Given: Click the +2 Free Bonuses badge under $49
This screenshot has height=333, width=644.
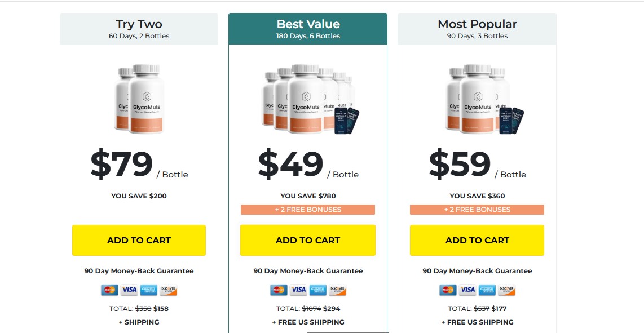Looking at the screenshot, I should (x=308, y=210).
